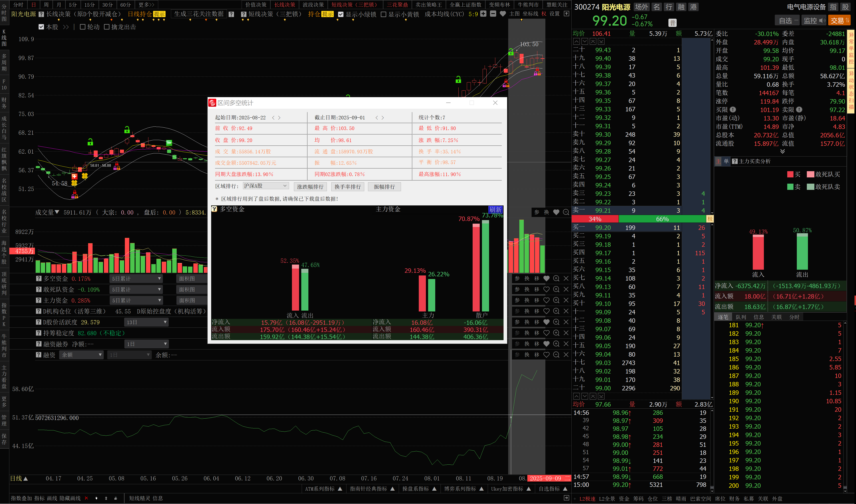856x504 pixels.
Task: Open help icon before 长线决策
Action: (x=41, y=14)
